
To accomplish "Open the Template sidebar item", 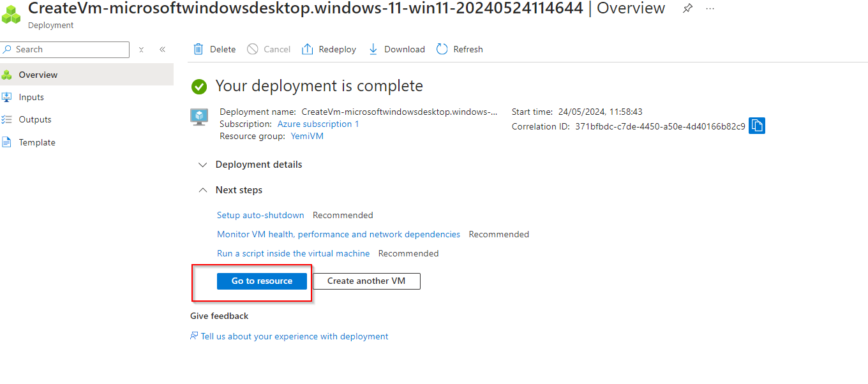I will [x=37, y=142].
